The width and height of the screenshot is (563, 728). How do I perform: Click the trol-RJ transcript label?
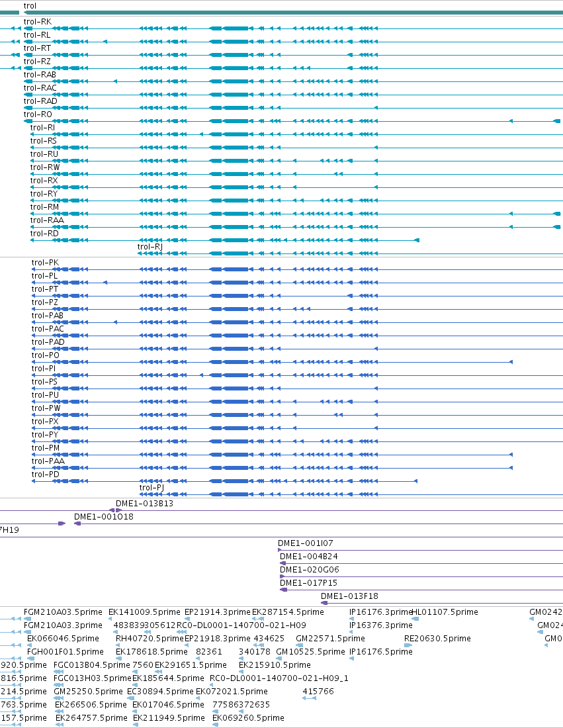[150, 247]
